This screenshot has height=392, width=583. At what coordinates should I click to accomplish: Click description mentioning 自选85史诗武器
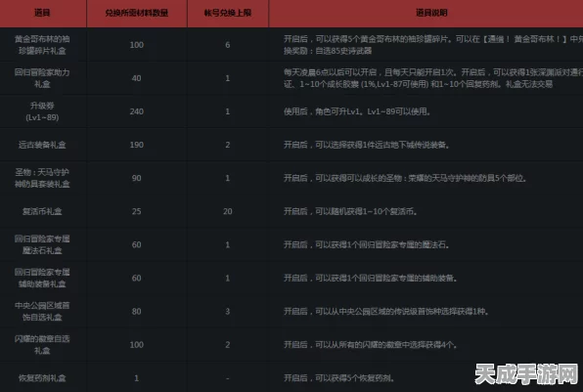[x=433, y=45]
